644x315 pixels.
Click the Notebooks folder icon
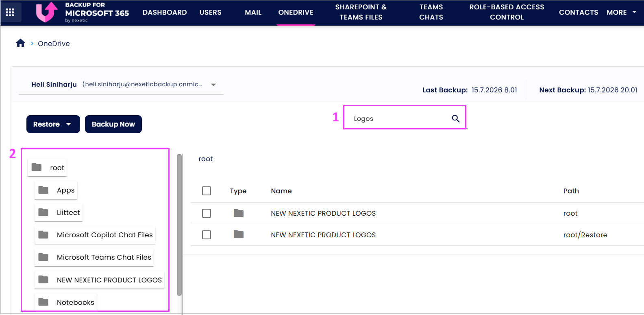[43, 302]
